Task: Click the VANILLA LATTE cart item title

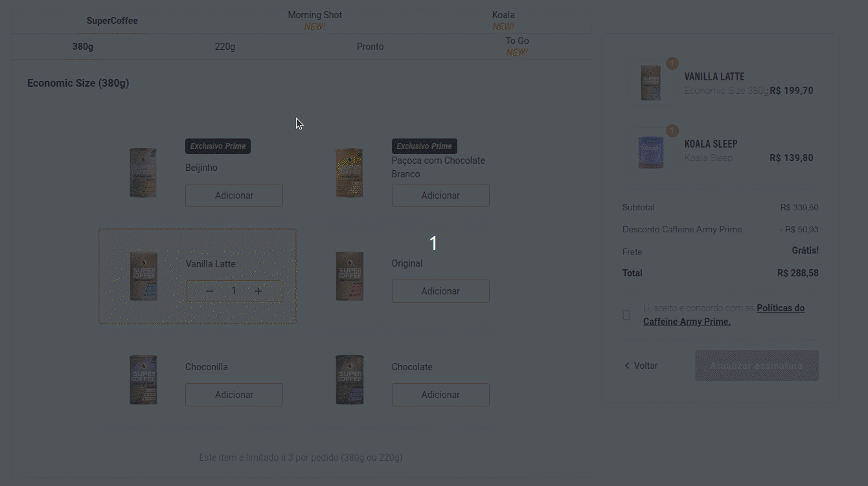Action: coord(714,76)
